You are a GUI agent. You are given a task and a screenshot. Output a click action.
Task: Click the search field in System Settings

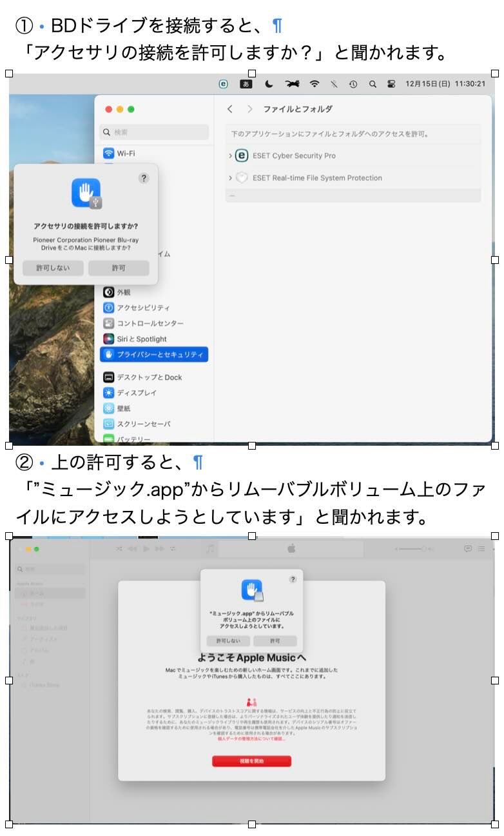click(x=155, y=132)
